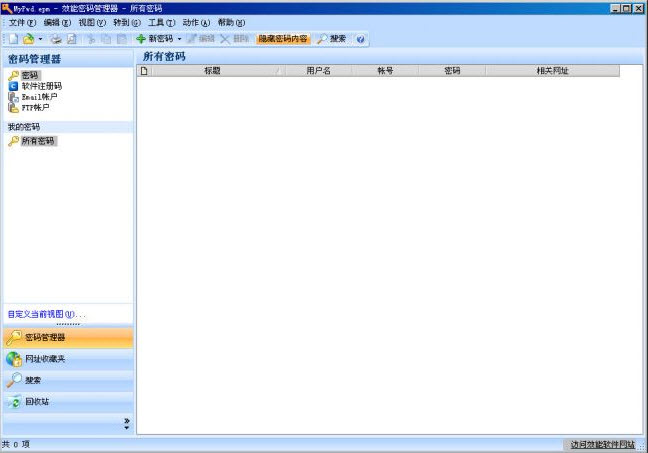648x453 pixels.
Task: Click the Print preview toolbar icon
Action: (72, 39)
